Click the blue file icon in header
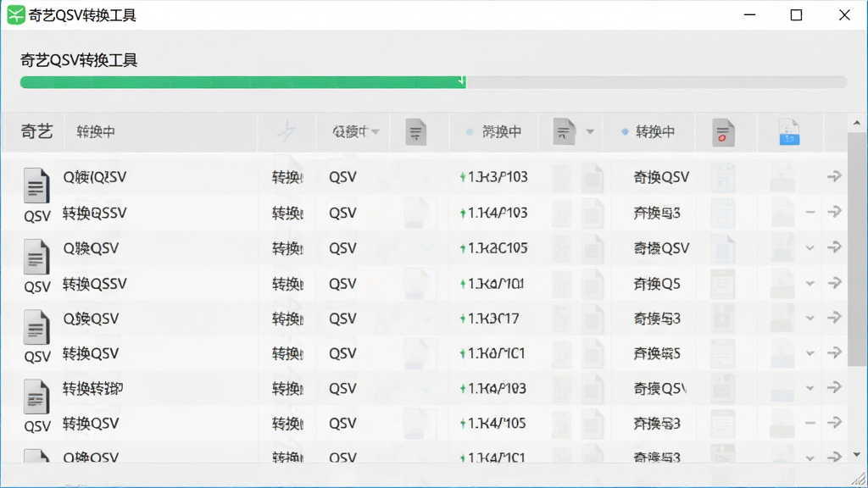The width and height of the screenshot is (868, 488). pyautogui.click(x=789, y=131)
